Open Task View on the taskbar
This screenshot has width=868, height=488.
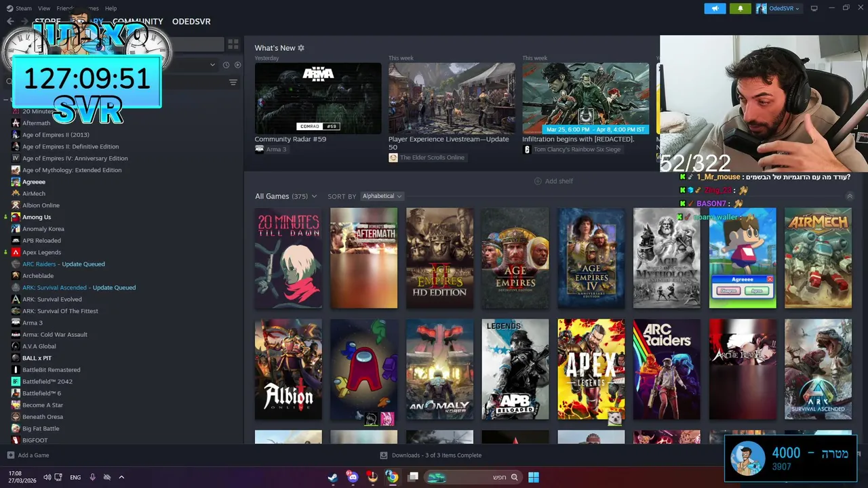(413, 477)
